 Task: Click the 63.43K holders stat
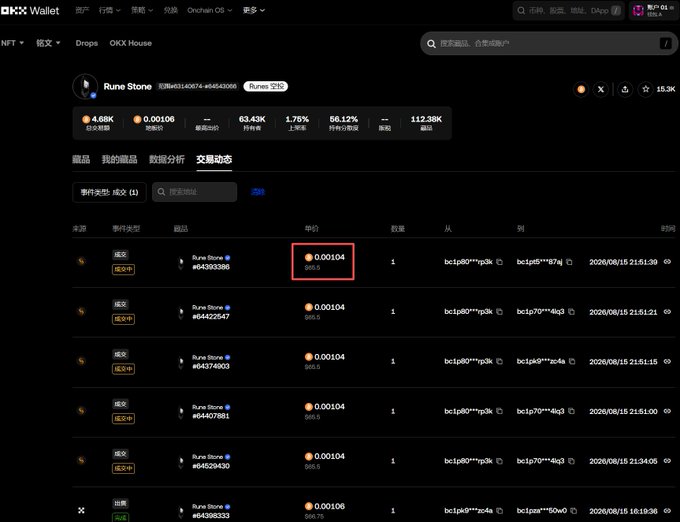252,123
